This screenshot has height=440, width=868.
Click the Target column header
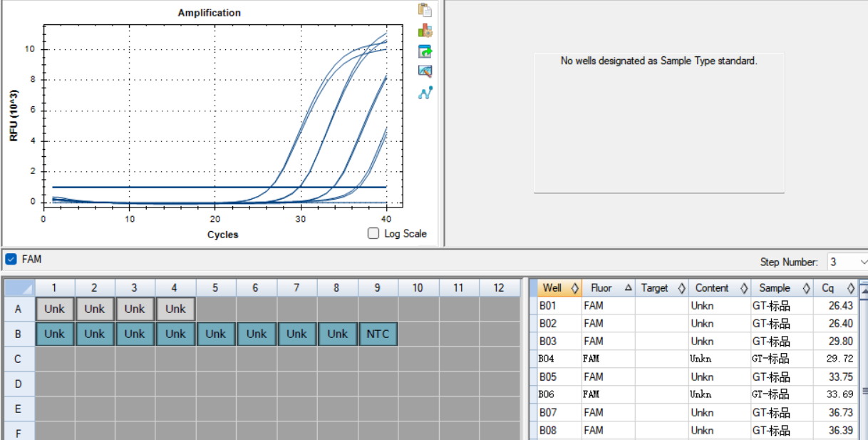[x=661, y=288]
